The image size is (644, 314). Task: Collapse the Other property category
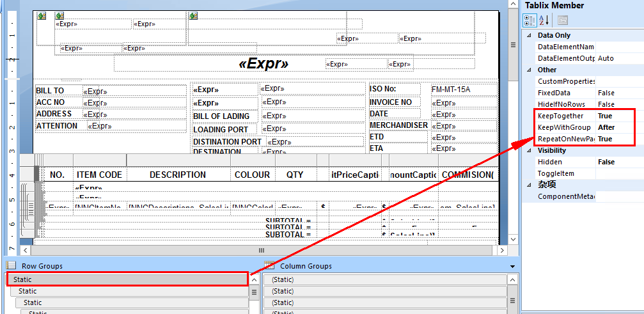coord(529,70)
